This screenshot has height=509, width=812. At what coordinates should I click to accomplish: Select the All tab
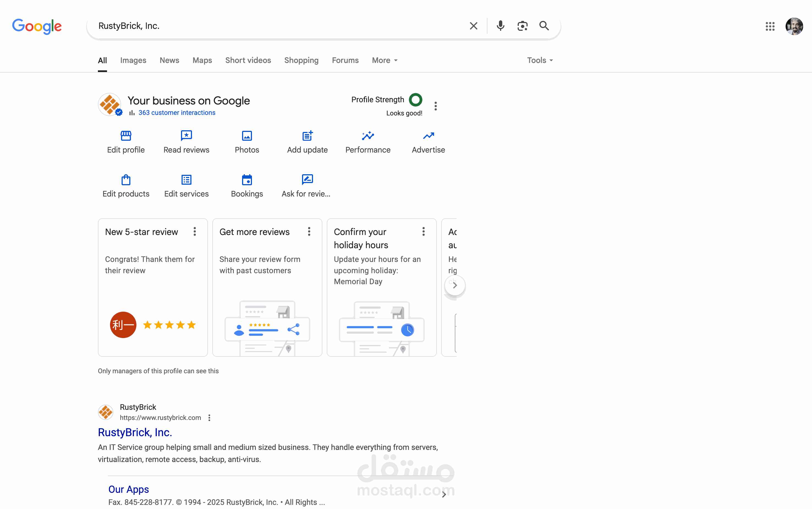point(102,60)
